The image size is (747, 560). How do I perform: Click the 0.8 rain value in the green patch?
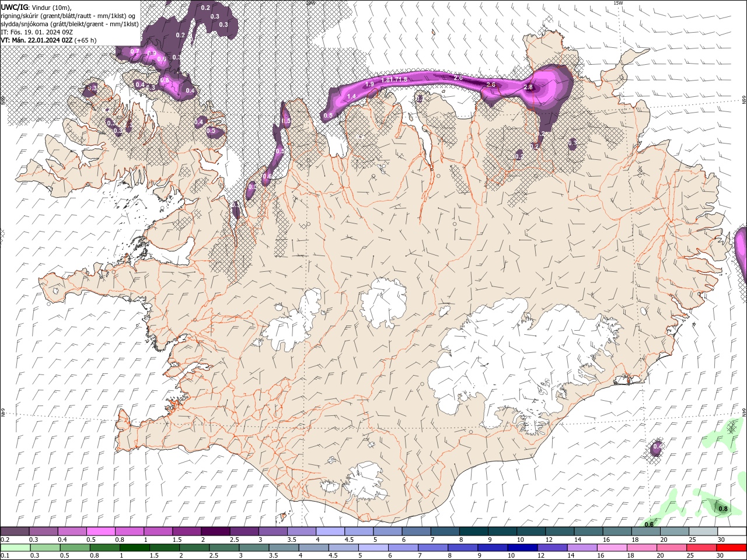click(723, 509)
